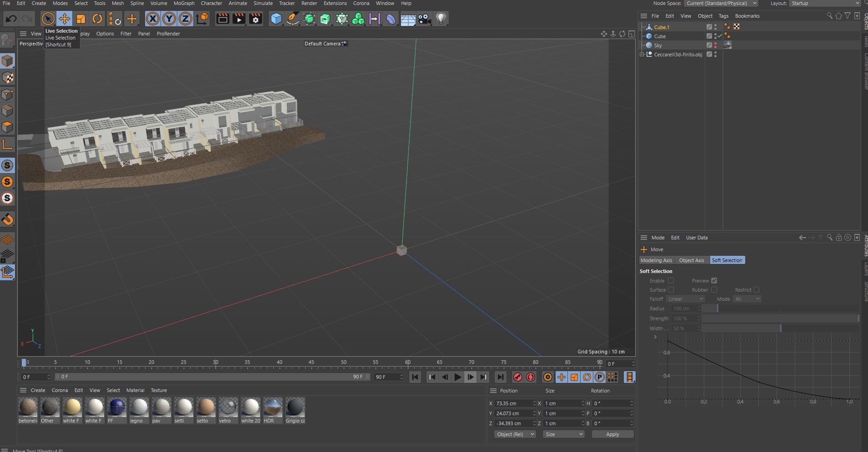Viewport: 868px width, 452px height.
Task: Click the spline Pen tool icon
Action: pos(293,19)
